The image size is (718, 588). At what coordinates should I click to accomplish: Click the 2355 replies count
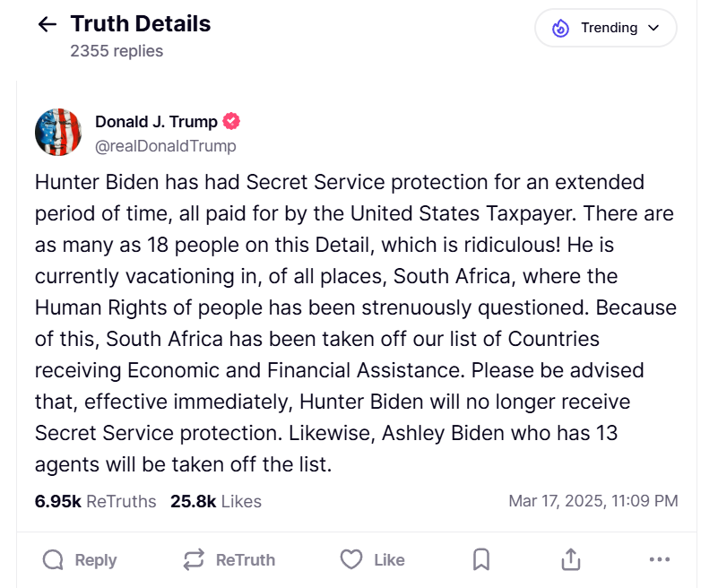tap(117, 51)
